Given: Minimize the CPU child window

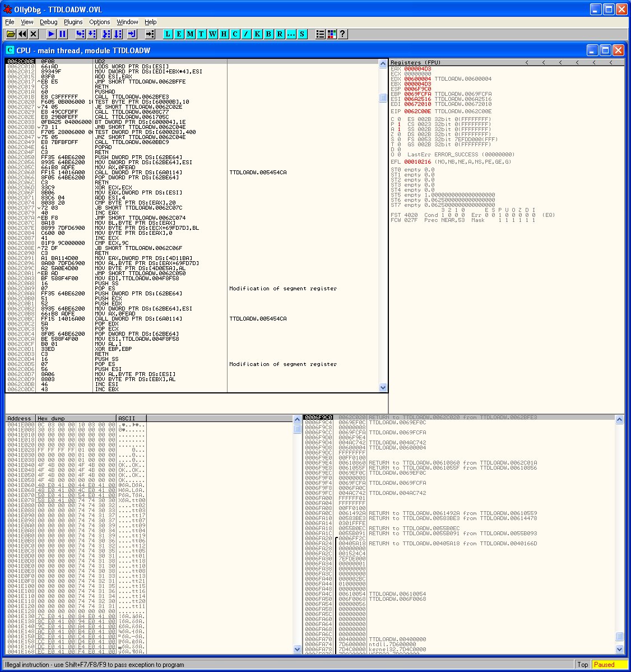Looking at the screenshot, I should [x=592, y=50].
